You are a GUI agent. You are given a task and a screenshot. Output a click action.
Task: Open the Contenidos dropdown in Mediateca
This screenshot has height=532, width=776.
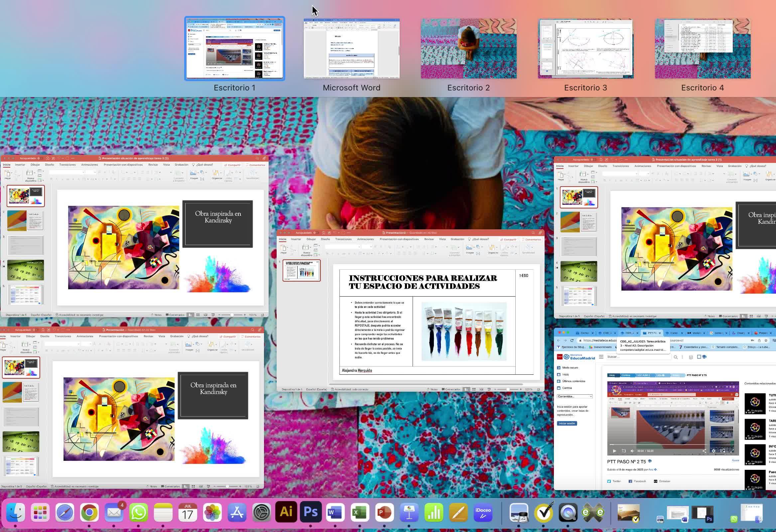(575, 396)
